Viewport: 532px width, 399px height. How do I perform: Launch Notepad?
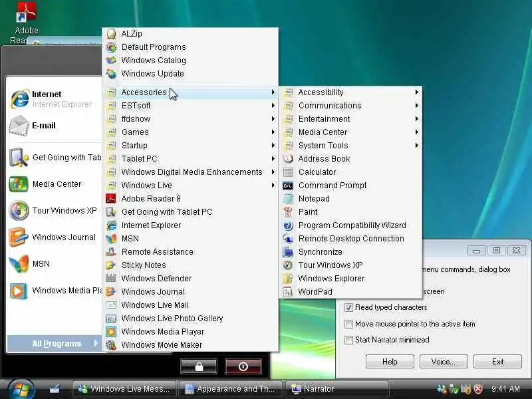coord(350,198)
